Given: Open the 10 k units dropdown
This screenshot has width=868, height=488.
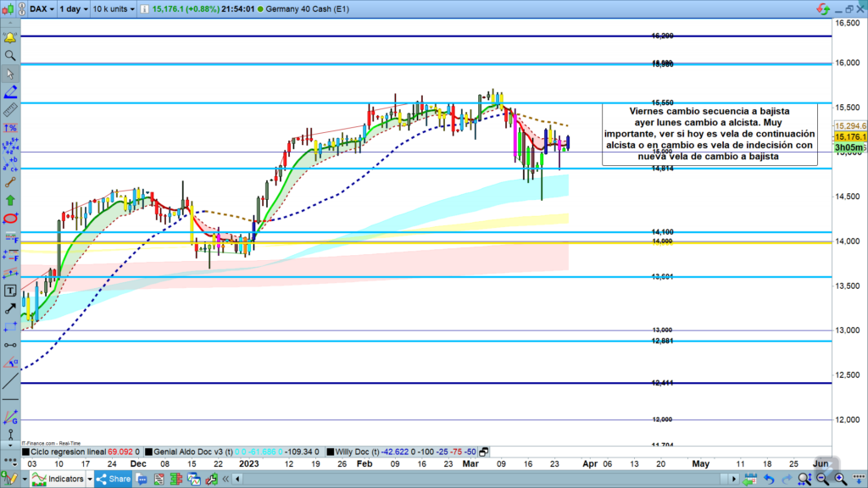Looking at the screenshot, I should coord(113,8).
